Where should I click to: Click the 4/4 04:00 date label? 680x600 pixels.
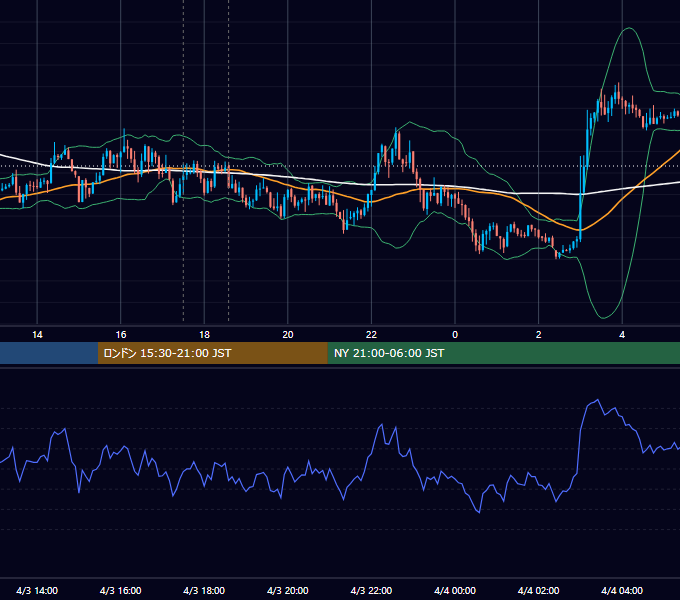click(x=622, y=590)
